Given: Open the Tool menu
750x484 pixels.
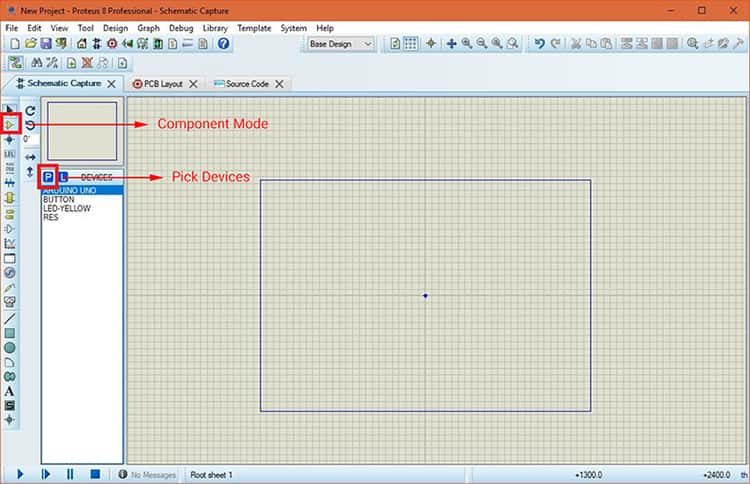Looking at the screenshot, I should click(x=86, y=28).
